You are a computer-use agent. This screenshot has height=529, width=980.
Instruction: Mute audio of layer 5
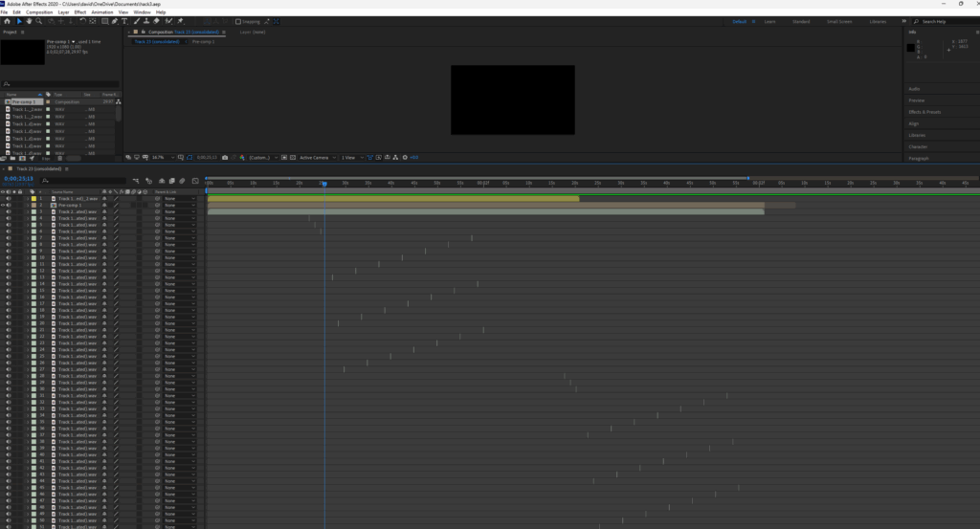8,225
